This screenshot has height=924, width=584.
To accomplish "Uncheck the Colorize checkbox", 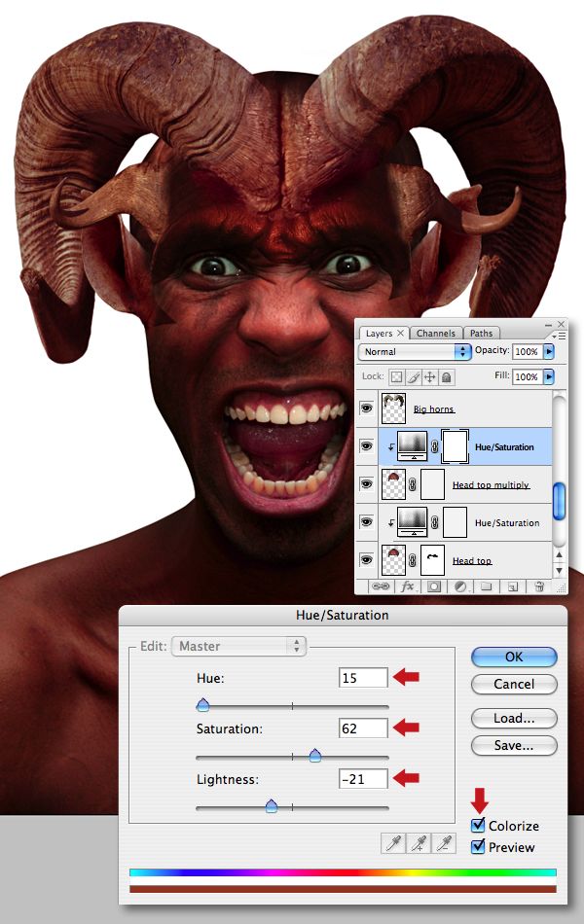I will click(478, 825).
